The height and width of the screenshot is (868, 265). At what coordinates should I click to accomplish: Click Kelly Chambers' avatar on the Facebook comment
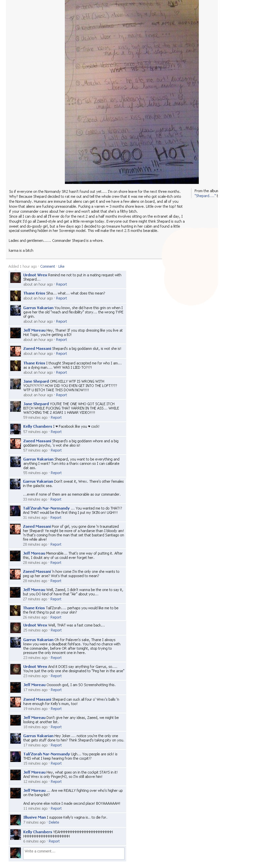[16, 429]
